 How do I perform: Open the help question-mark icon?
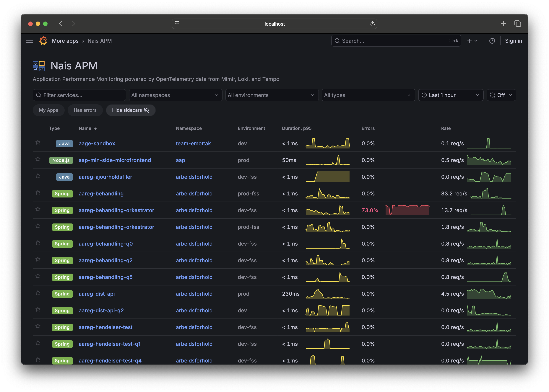pyautogui.click(x=492, y=41)
